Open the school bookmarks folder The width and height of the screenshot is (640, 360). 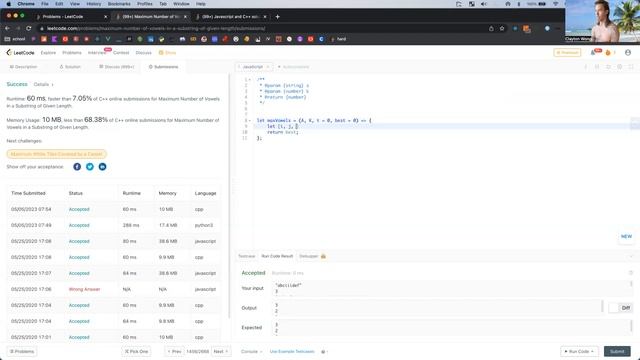point(15,39)
